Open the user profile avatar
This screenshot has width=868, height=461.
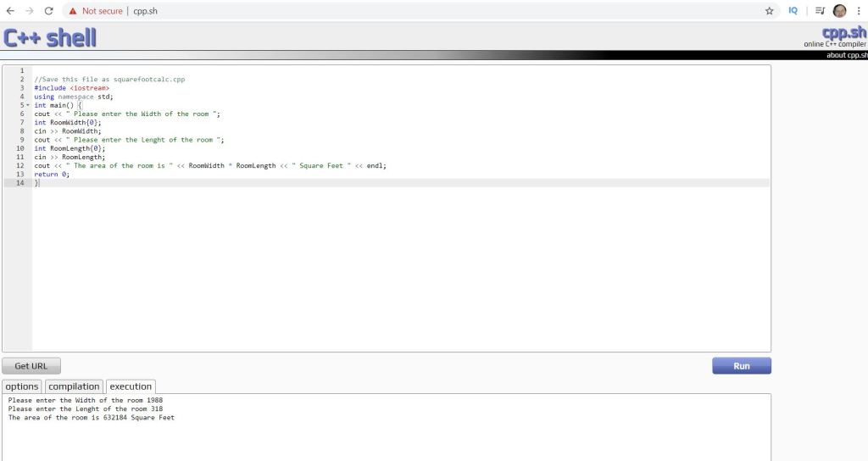point(839,11)
